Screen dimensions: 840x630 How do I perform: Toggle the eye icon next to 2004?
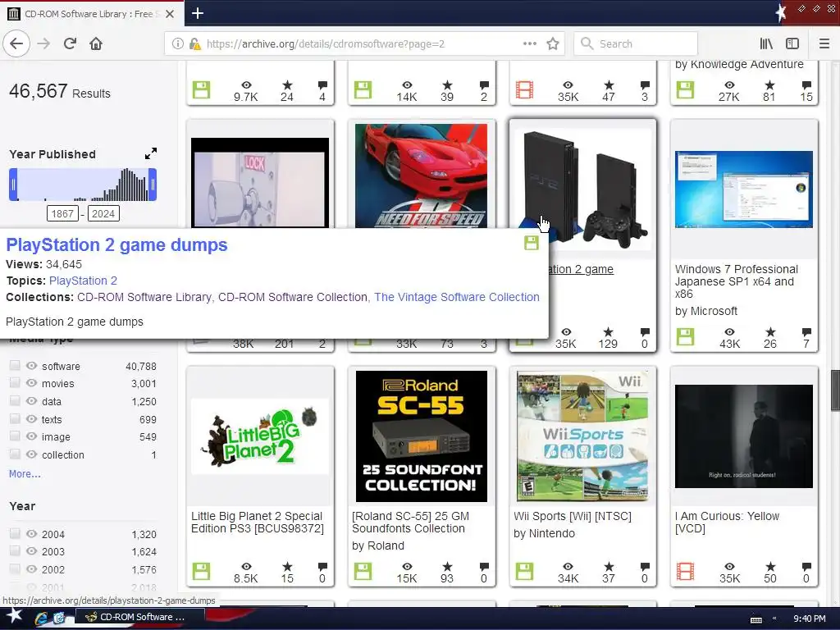click(32, 533)
